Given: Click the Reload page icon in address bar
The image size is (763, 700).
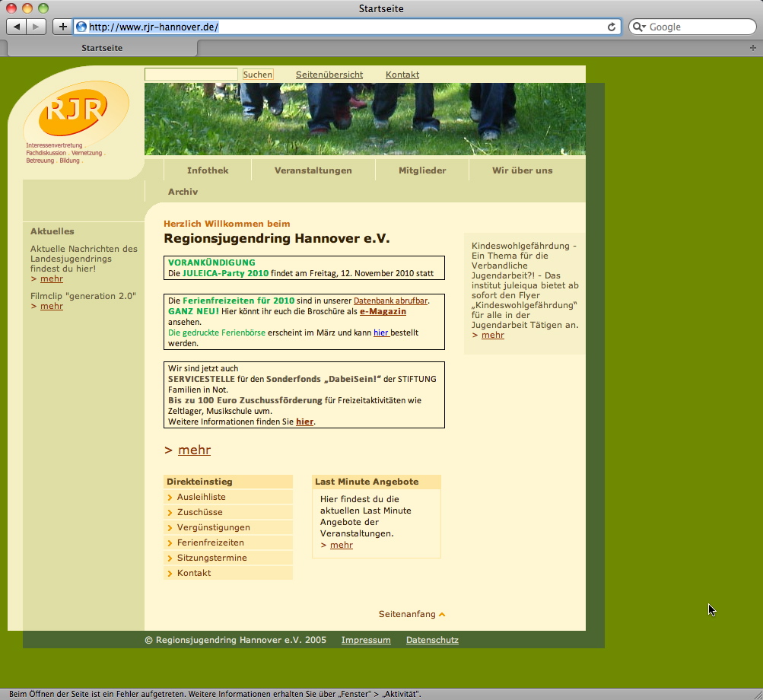Looking at the screenshot, I should pyautogui.click(x=611, y=27).
